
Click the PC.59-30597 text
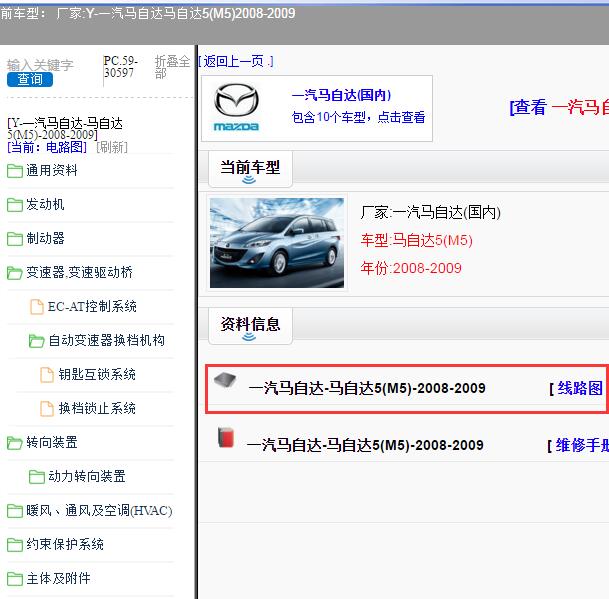pyautogui.click(x=120, y=67)
